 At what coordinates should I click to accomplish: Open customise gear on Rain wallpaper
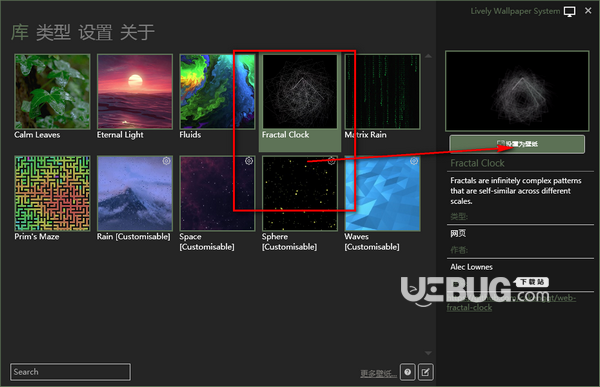pos(166,161)
